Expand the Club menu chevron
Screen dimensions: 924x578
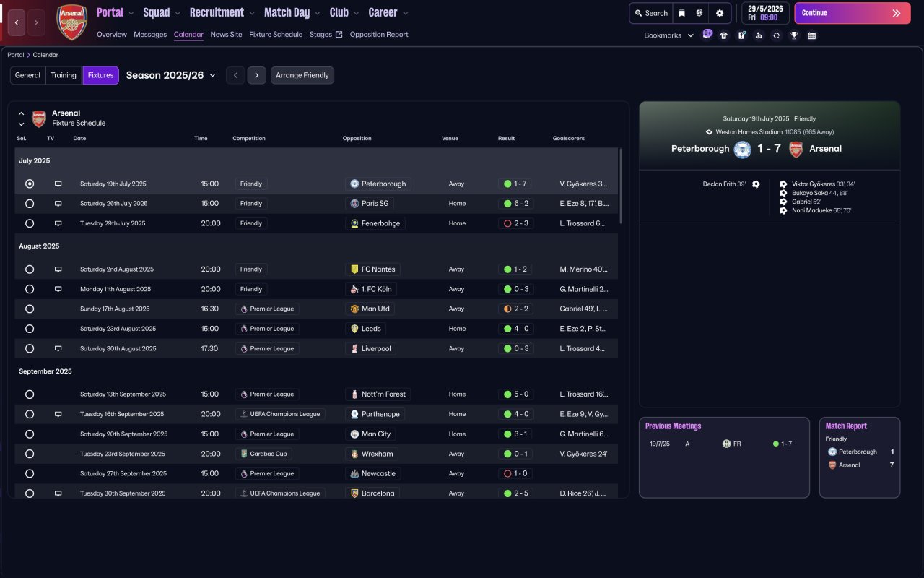tap(356, 13)
